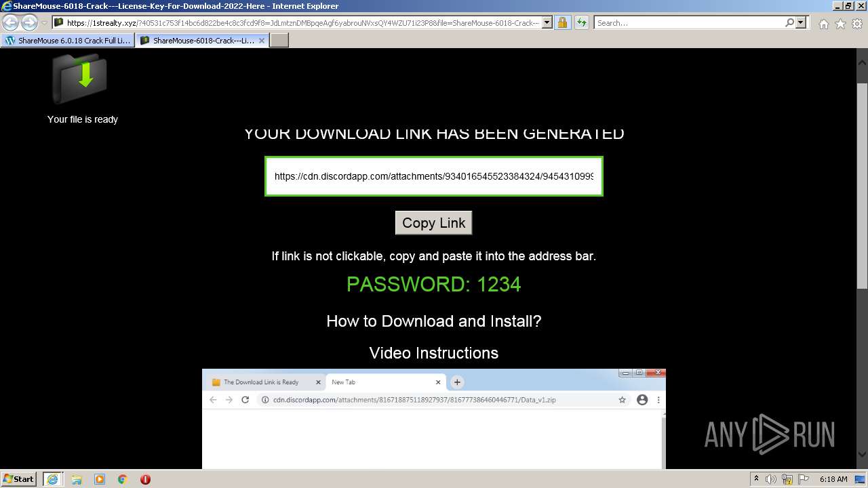The image size is (868, 488).
Task: Close the ShareMouse-6018-Crack tab
Action: [x=262, y=40]
